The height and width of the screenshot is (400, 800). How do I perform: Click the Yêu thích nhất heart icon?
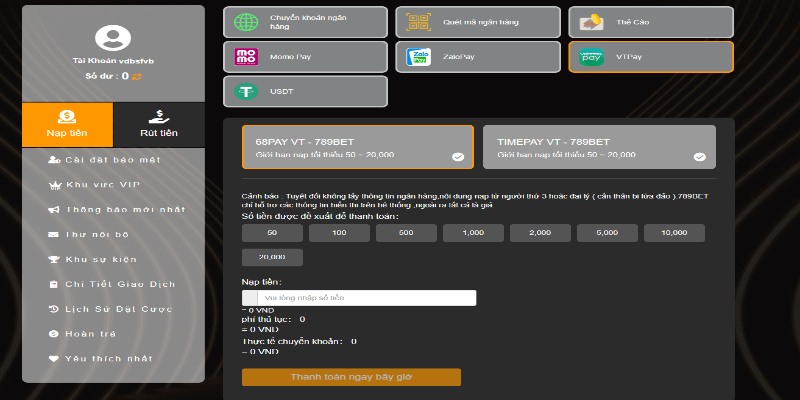[x=54, y=359]
